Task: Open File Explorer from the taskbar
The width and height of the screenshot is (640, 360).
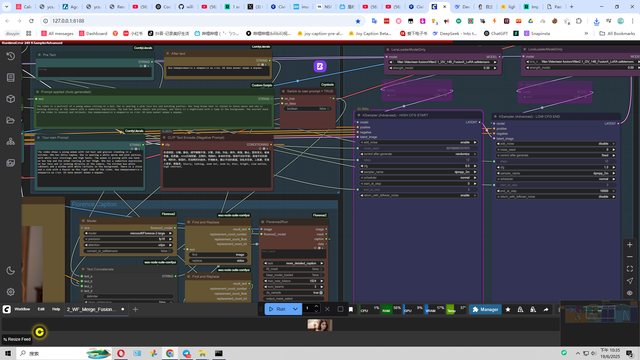Action: coord(202,353)
